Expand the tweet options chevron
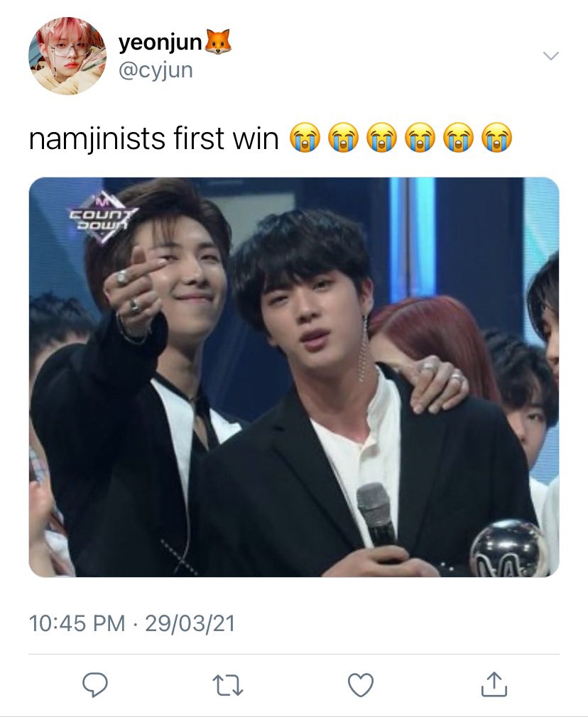 (550, 56)
